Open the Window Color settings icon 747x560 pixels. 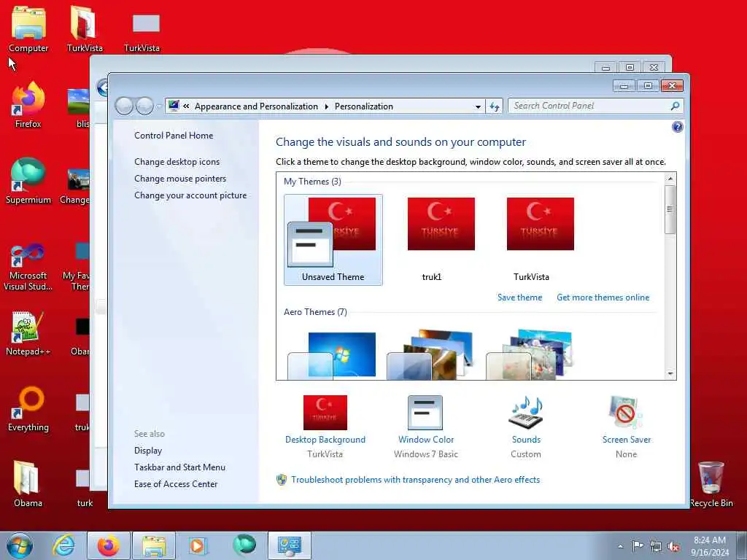point(425,413)
